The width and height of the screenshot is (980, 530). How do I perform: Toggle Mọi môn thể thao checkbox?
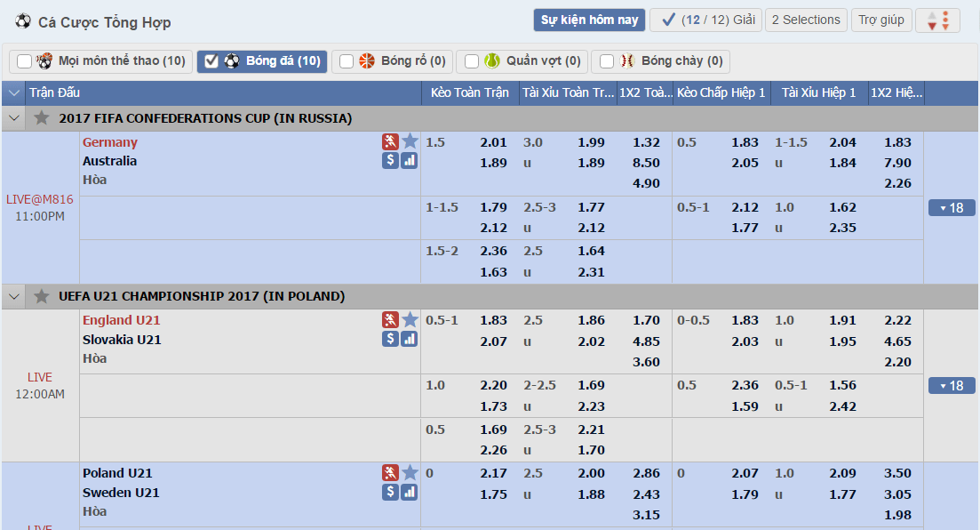point(24,61)
